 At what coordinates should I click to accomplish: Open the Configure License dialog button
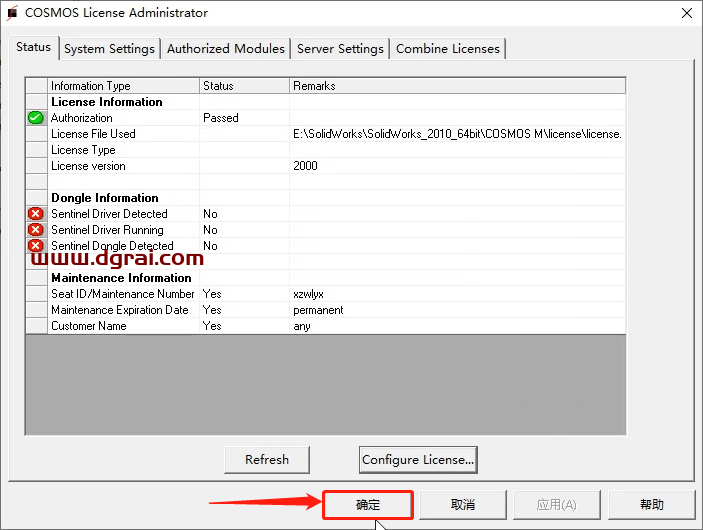coord(418,460)
